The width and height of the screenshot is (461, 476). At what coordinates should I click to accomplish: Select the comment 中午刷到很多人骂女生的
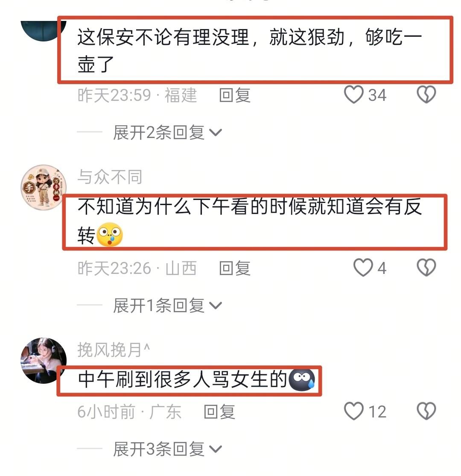[x=196, y=379]
